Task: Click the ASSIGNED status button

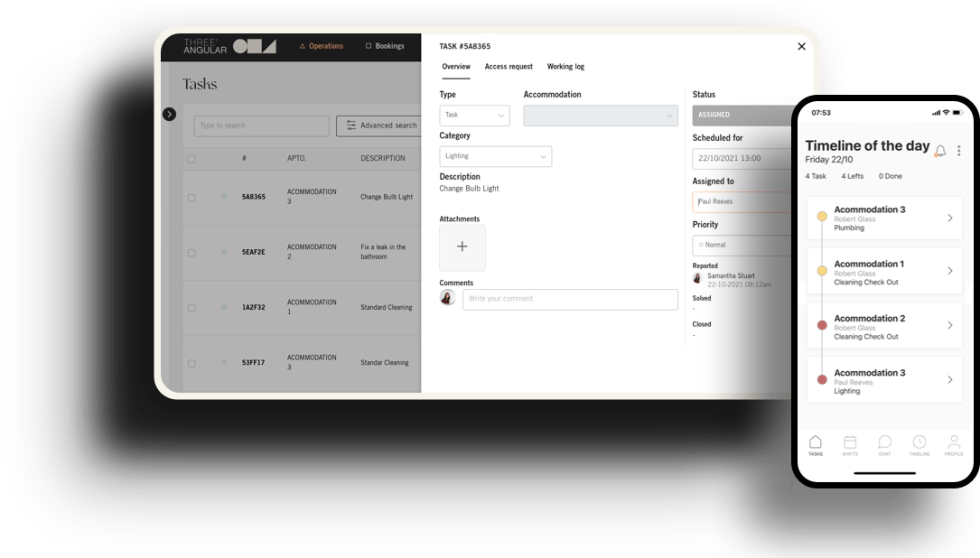Action: tap(742, 115)
